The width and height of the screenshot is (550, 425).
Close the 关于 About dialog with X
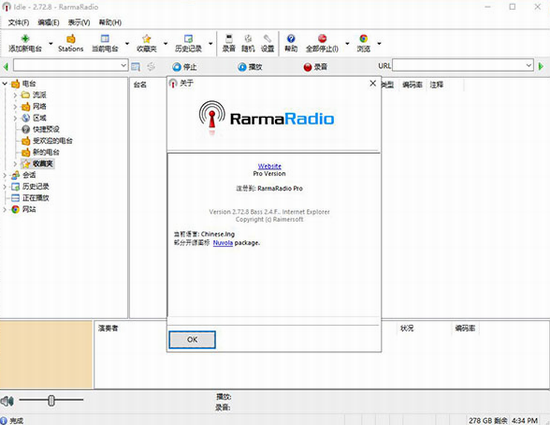(373, 83)
